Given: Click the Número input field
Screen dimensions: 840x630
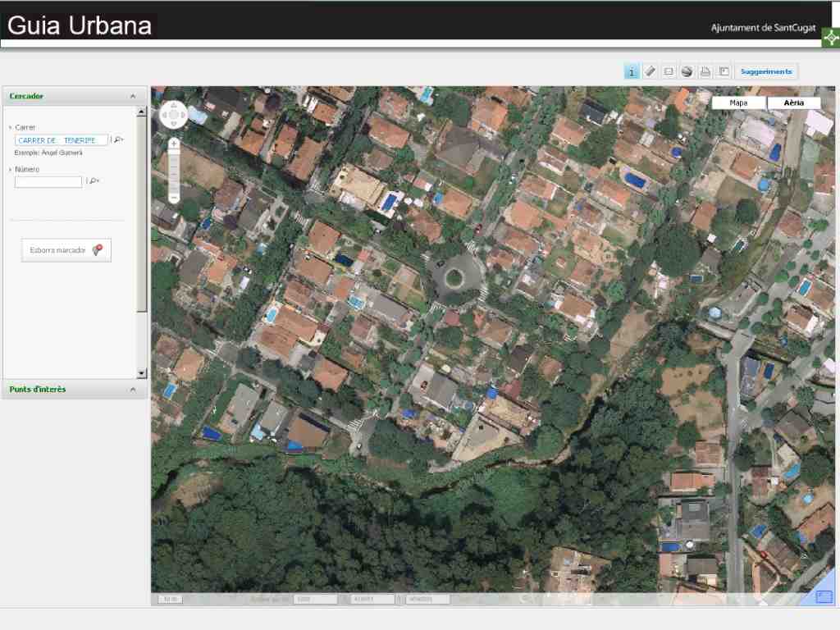Looking at the screenshot, I should click(x=48, y=181).
